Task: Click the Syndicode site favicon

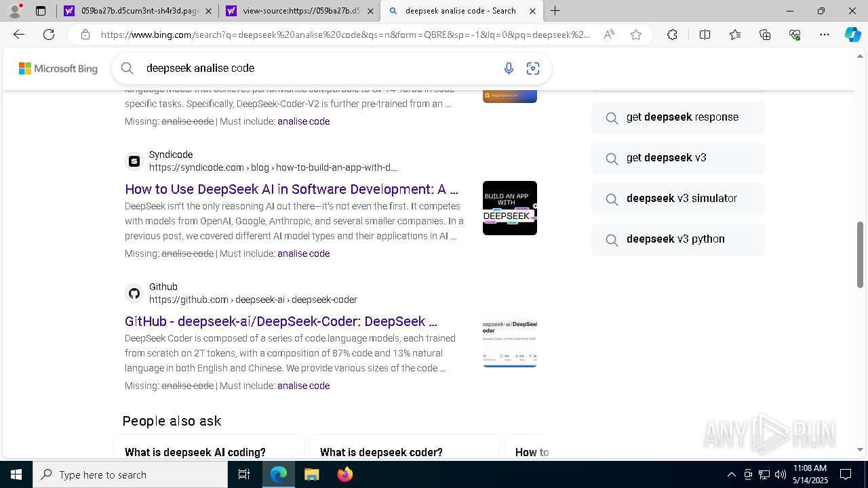Action: click(134, 161)
